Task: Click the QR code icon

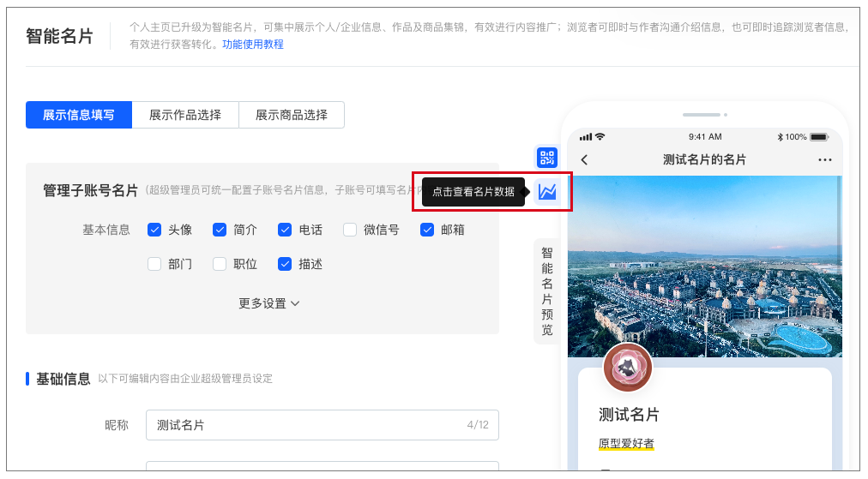Action: pos(547,158)
